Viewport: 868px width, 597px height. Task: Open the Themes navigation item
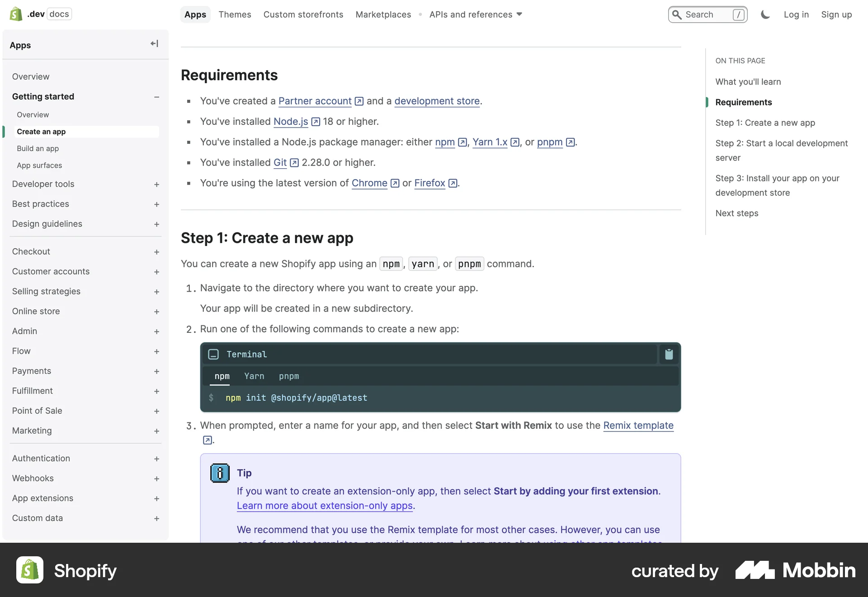point(235,14)
